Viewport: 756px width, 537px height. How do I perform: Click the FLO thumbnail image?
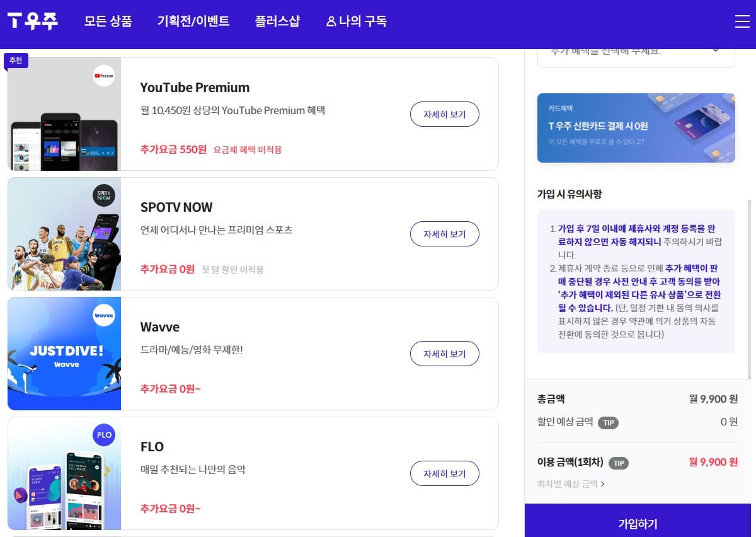click(64, 473)
